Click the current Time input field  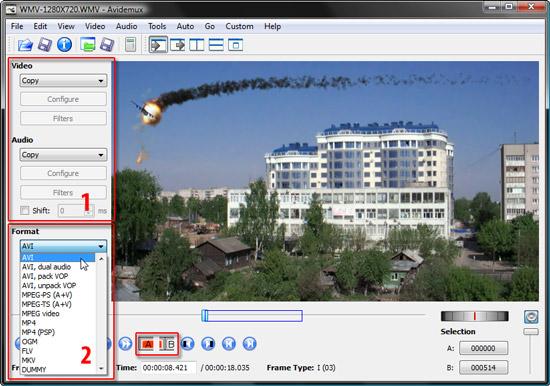pos(169,368)
